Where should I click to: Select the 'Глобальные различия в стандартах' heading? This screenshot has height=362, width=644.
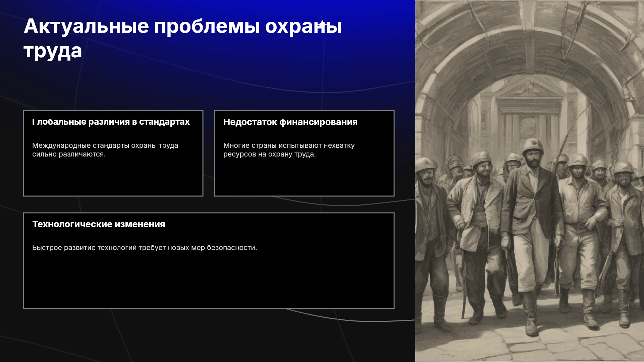click(x=111, y=122)
